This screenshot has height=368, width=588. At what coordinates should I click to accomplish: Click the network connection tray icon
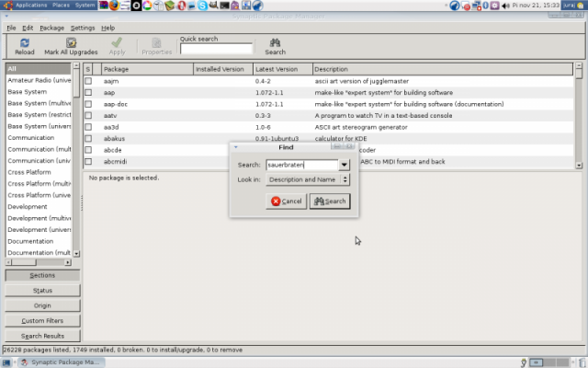click(x=476, y=6)
